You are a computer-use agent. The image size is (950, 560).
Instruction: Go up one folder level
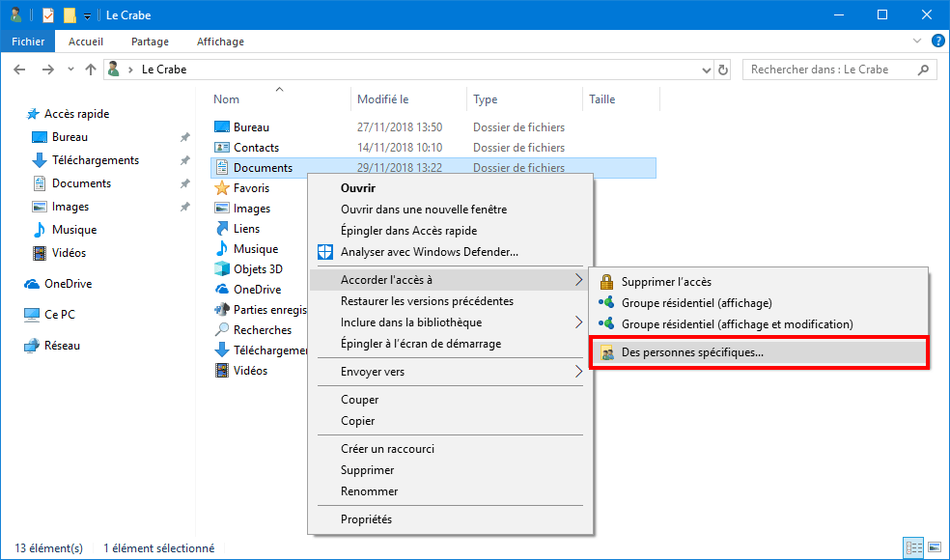pyautogui.click(x=91, y=70)
